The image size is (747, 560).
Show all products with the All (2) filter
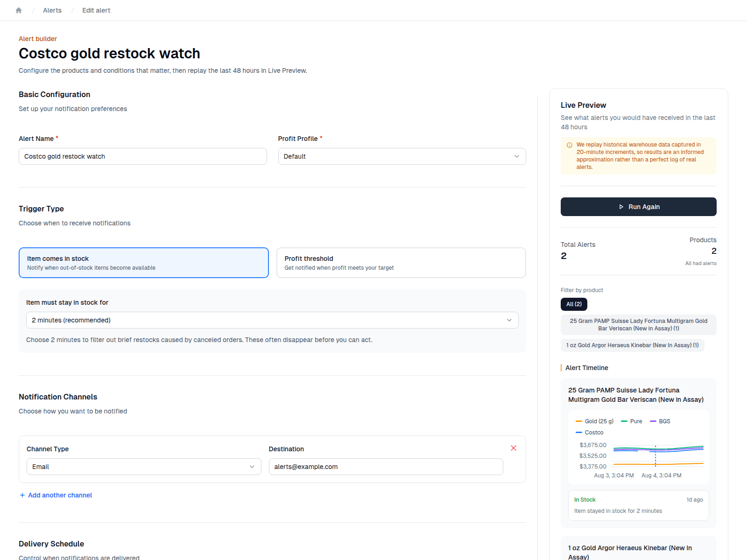574,304
